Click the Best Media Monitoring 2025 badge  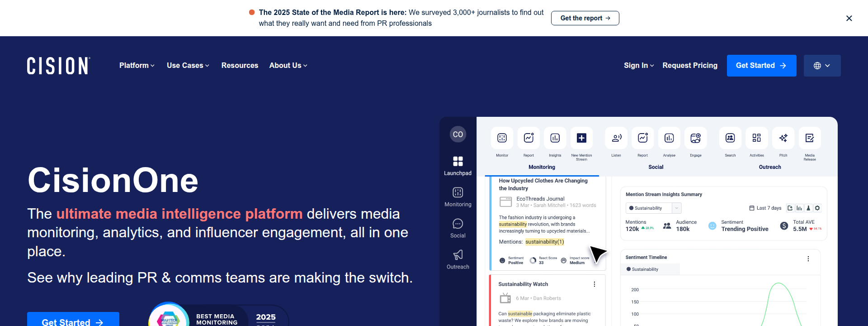click(218, 314)
